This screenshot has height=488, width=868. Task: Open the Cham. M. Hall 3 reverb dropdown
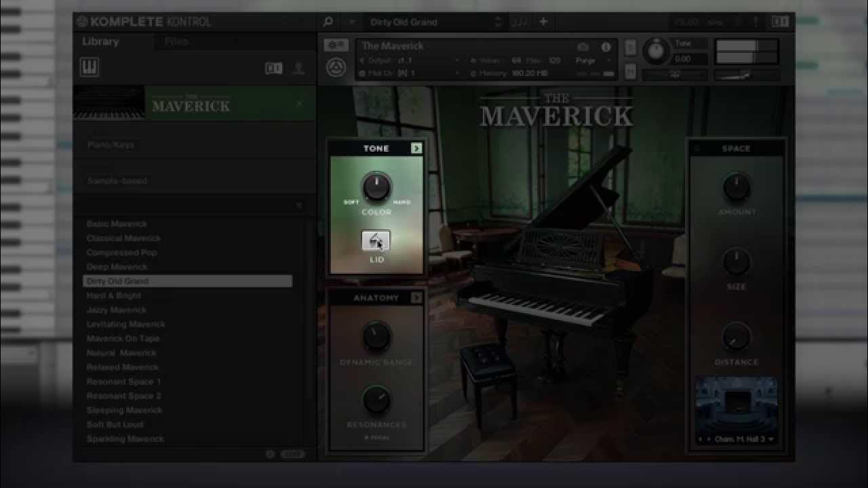pyautogui.click(x=736, y=439)
